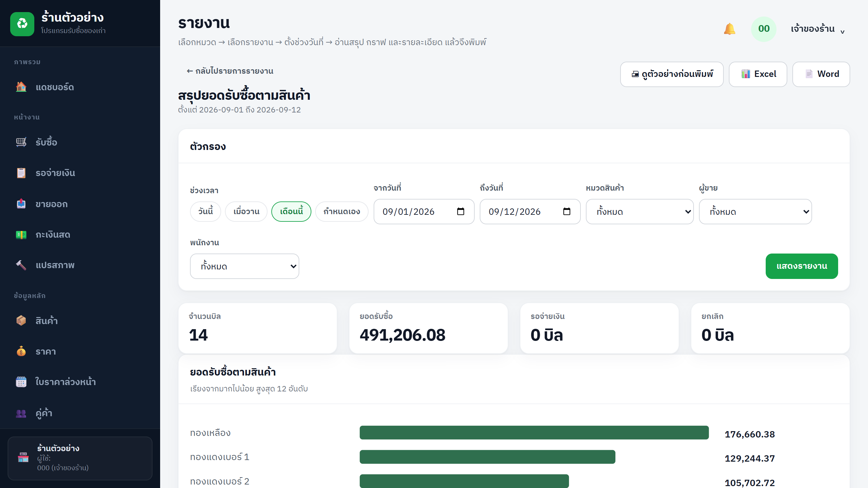Click the ทองเหลือง green bar
Viewport: 868px width, 488px height.
click(534, 433)
